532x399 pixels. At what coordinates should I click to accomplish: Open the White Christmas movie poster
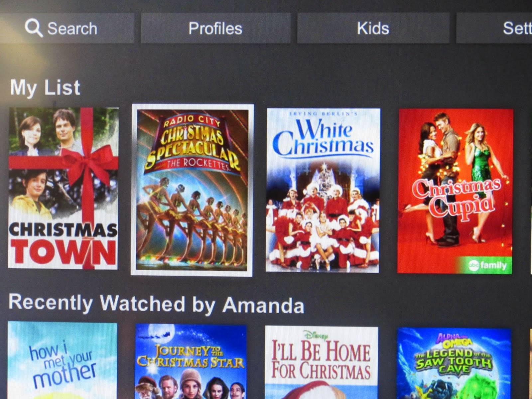(x=323, y=190)
